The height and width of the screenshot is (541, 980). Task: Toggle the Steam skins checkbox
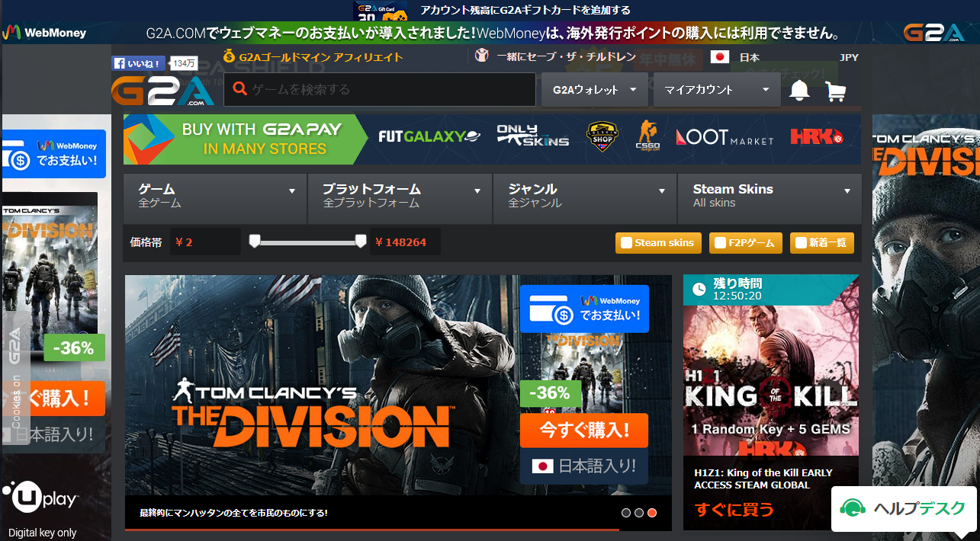coord(627,243)
